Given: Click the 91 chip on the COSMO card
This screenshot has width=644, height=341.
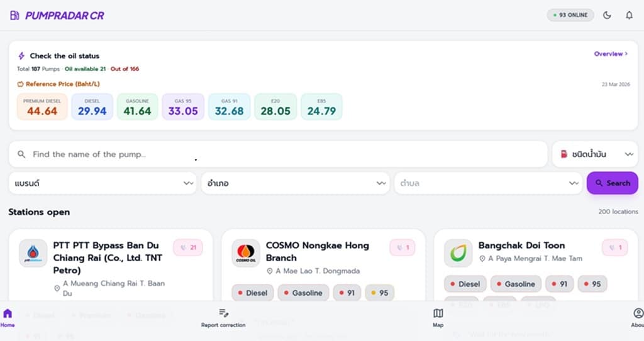Looking at the screenshot, I should point(347,293).
